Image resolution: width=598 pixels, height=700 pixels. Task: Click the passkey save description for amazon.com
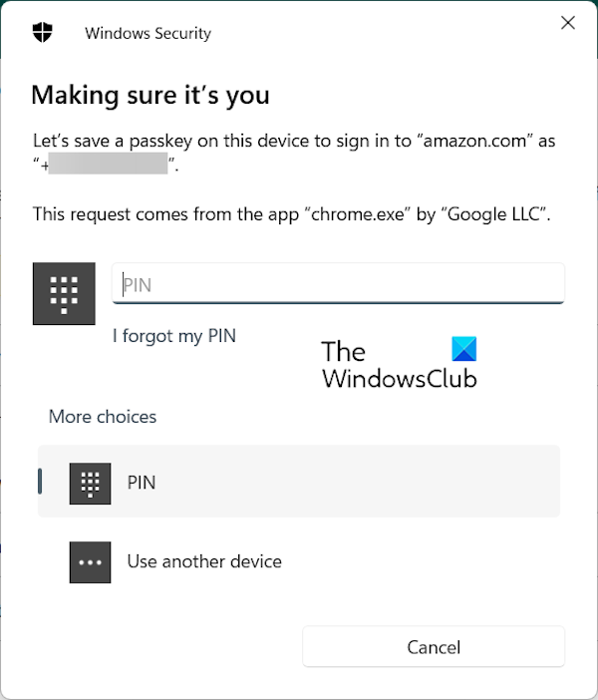click(294, 141)
